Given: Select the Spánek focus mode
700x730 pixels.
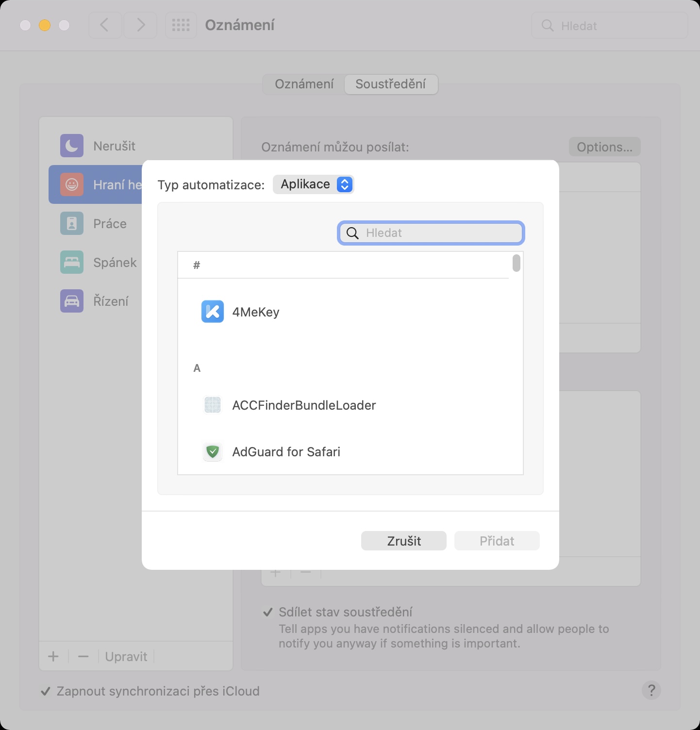Looking at the screenshot, I should coord(95,262).
